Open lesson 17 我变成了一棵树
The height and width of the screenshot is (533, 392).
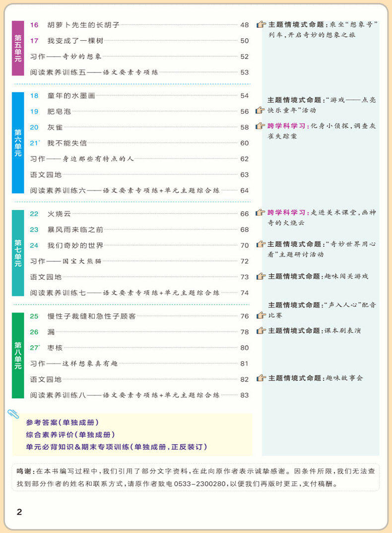click(139, 41)
